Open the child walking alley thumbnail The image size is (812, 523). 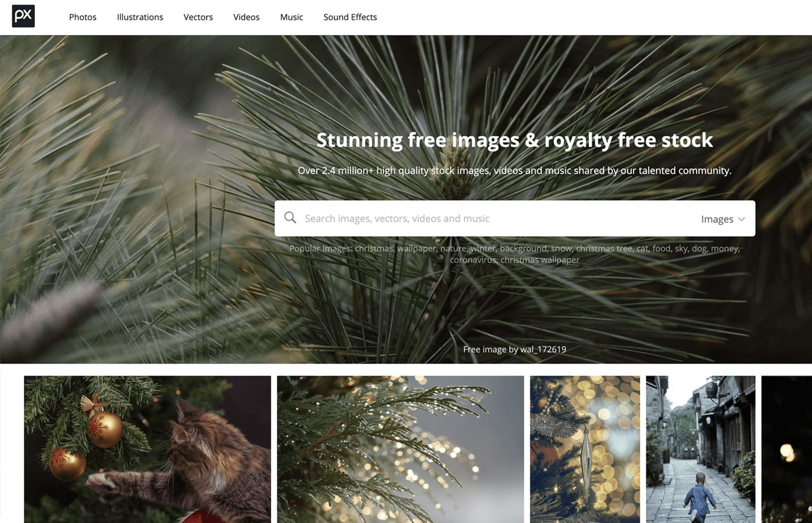(701, 449)
